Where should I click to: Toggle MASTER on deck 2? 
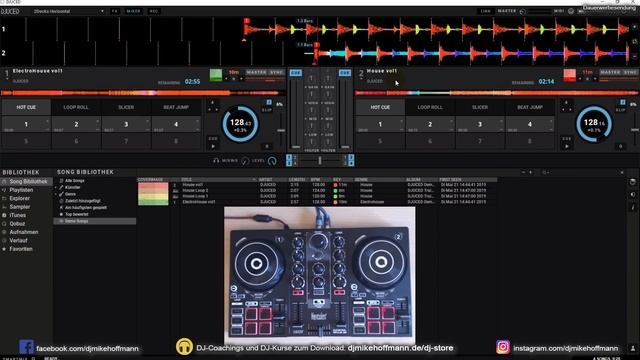[x=610, y=72]
